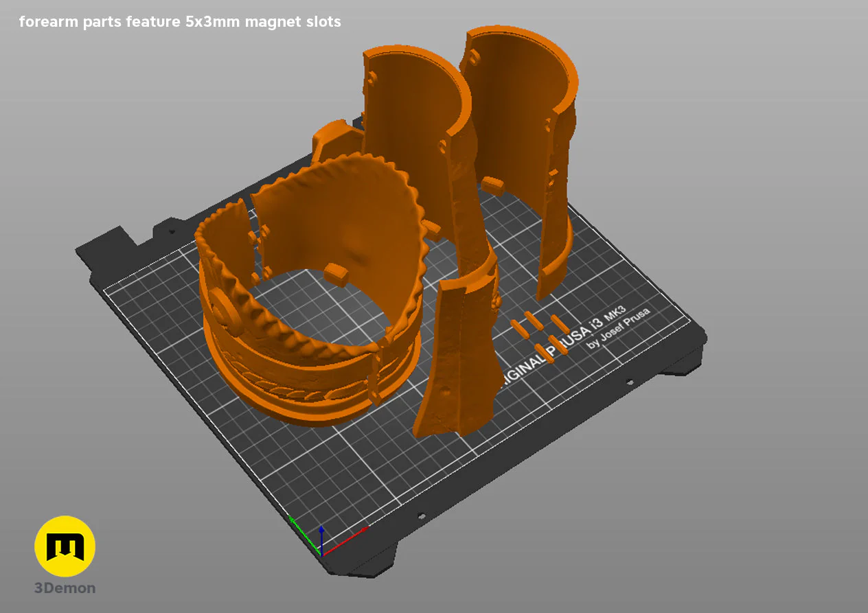Click the "3Demon" text label

pyautogui.click(x=65, y=588)
